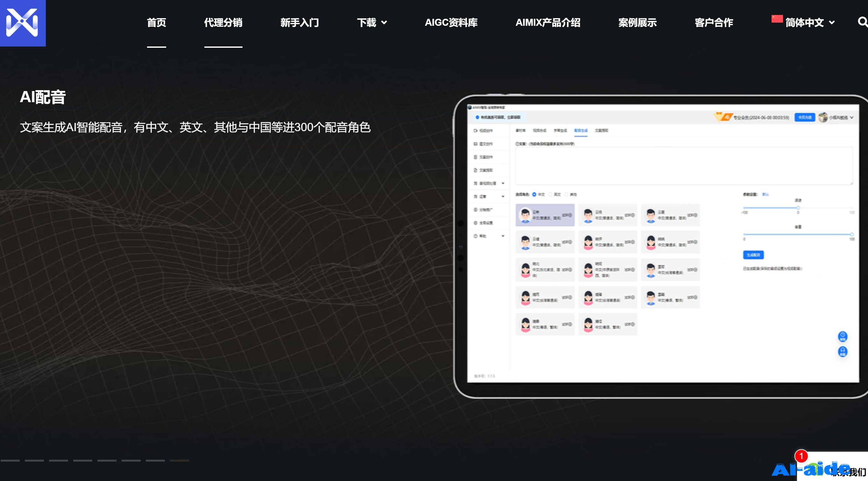Click the sidebar 文案提取 document icon
The image size is (868, 481).
pos(476,170)
